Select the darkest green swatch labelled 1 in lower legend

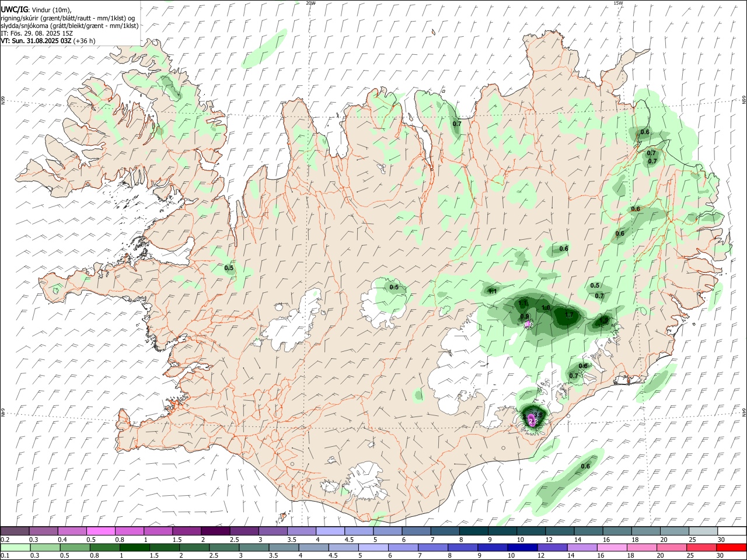[x=134, y=548]
